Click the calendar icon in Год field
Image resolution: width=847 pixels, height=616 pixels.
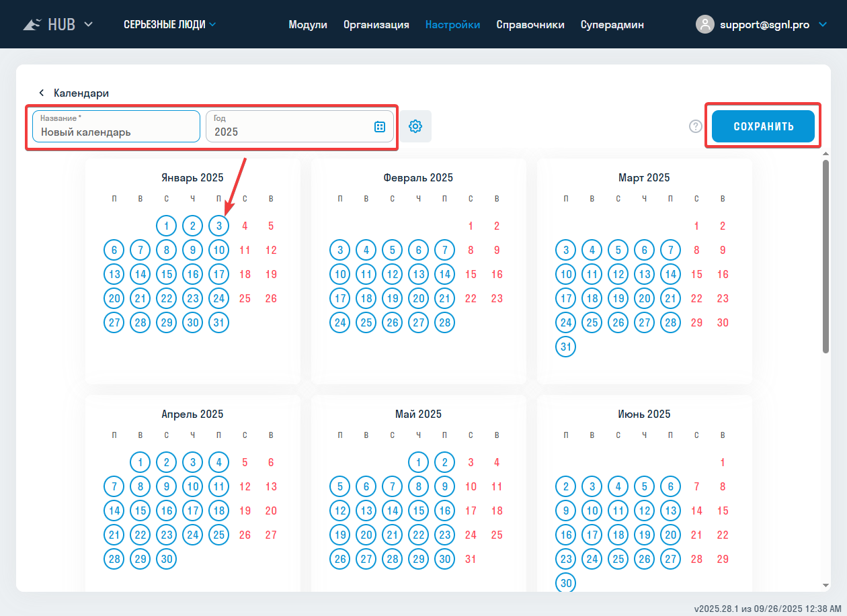click(x=379, y=126)
